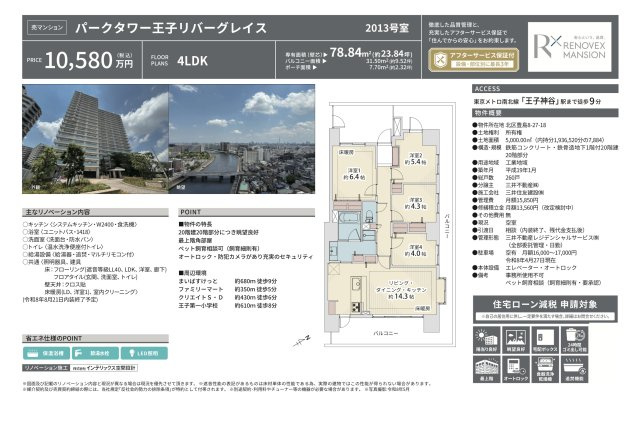Click the まいばすけっと 約680m row
The height and width of the screenshot is (432, 640).
(x=227, y=281)
